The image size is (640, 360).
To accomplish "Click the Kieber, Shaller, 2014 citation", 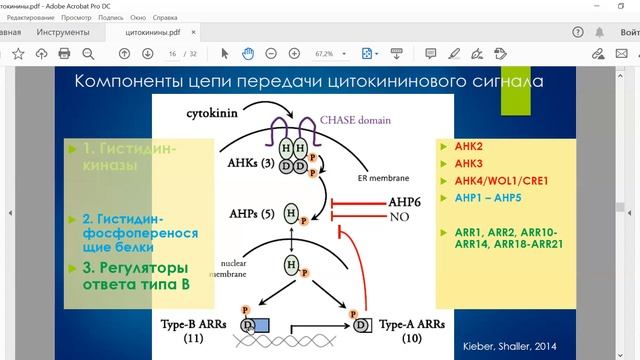I will (509, 347).
